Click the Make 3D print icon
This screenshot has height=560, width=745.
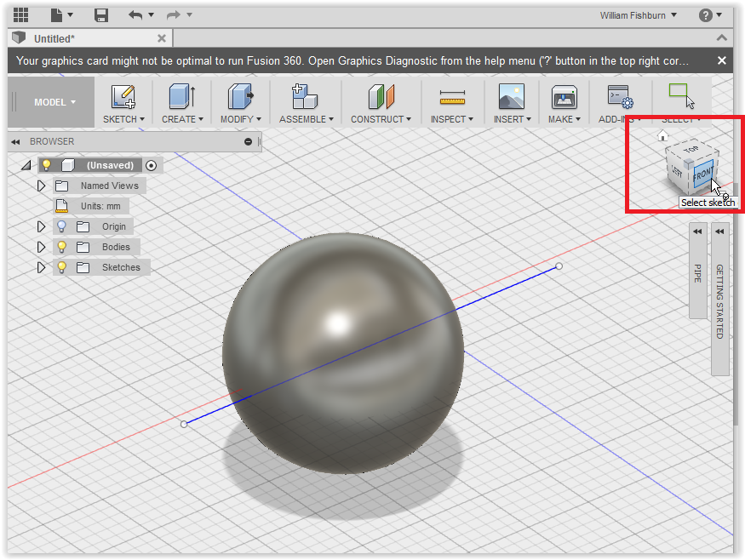pos(564,97)
